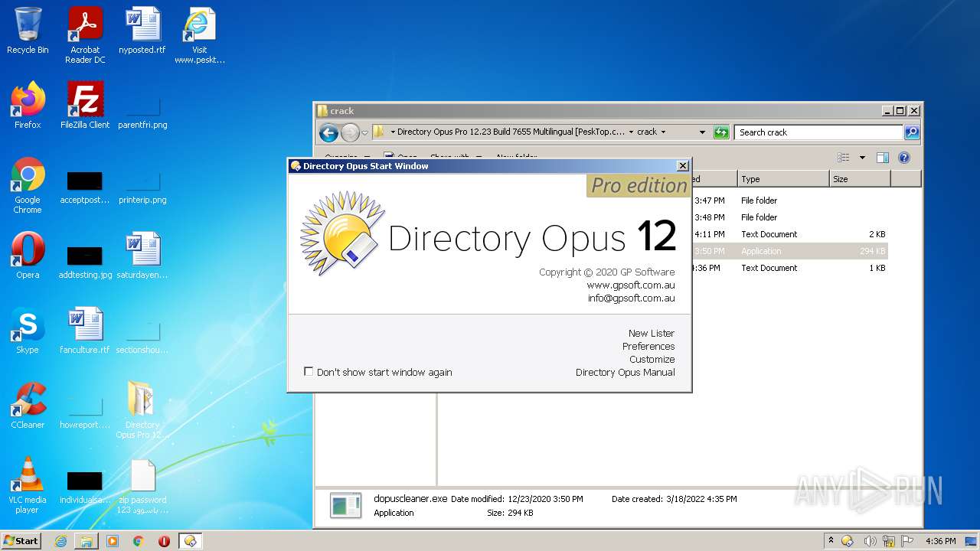Click the Forward arrow in crack window
The width and height of the screenshot is (980, 551).
(x=350, y=132)
